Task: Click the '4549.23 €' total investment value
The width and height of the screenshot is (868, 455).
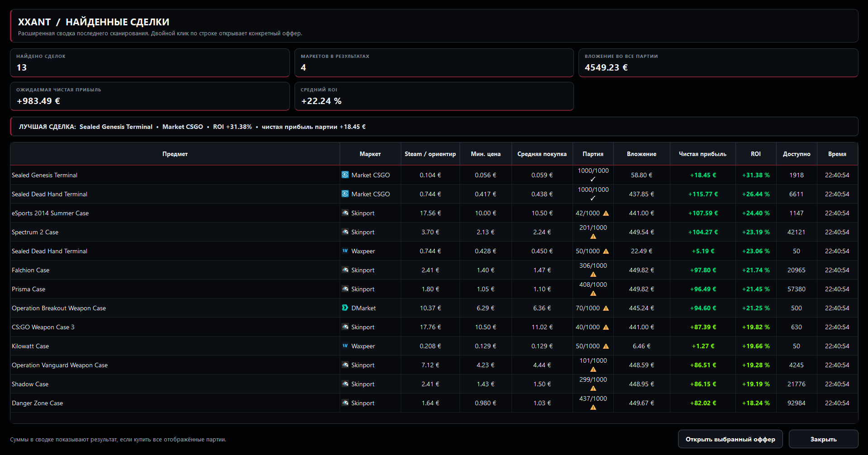Action: [x=606, y=67]
